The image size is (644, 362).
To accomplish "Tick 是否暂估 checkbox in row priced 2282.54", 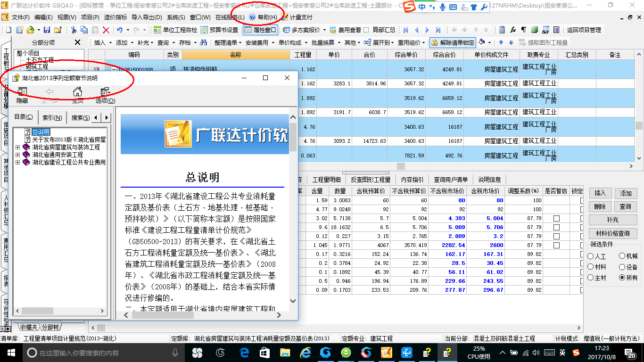I will [556, 245].
